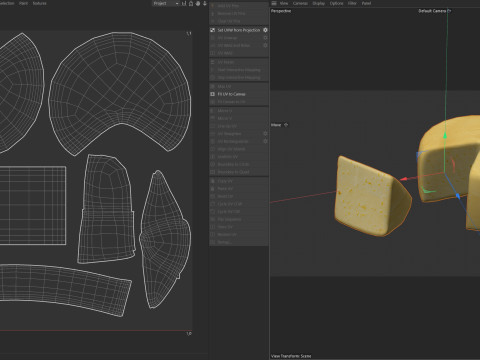Click the Copy UV icon
The image size is (480, 360).
point(212,181)
